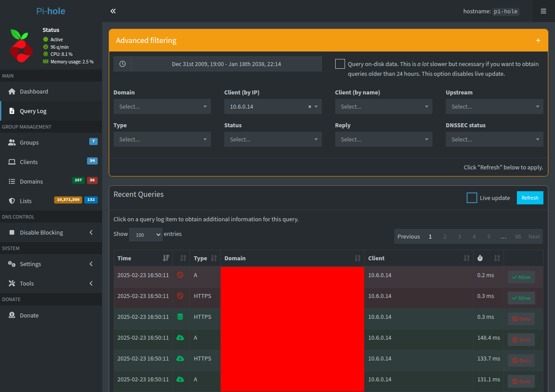This screenshot has width=555, height=392.
Task: Deny the 131.1 ms A query
Action: [521, 381]
